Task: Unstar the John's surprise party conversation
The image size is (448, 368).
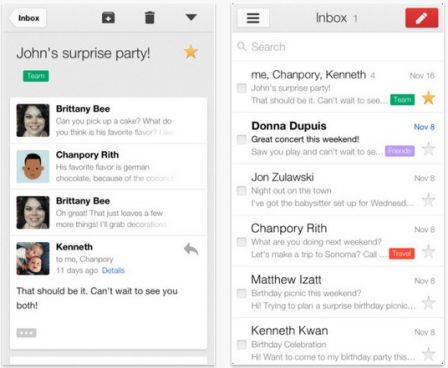Action: pos(191,52)
